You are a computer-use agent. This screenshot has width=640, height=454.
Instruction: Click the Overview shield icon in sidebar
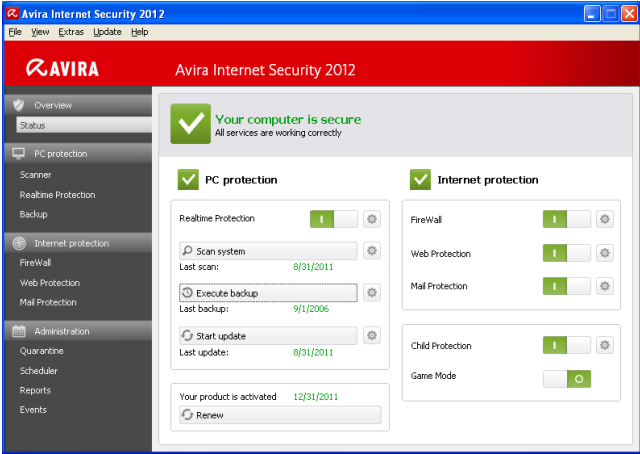(18, 105)
